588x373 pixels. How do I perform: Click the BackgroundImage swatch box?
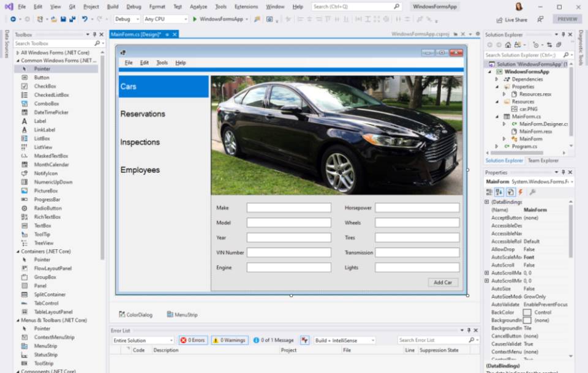tap(527, 320)
